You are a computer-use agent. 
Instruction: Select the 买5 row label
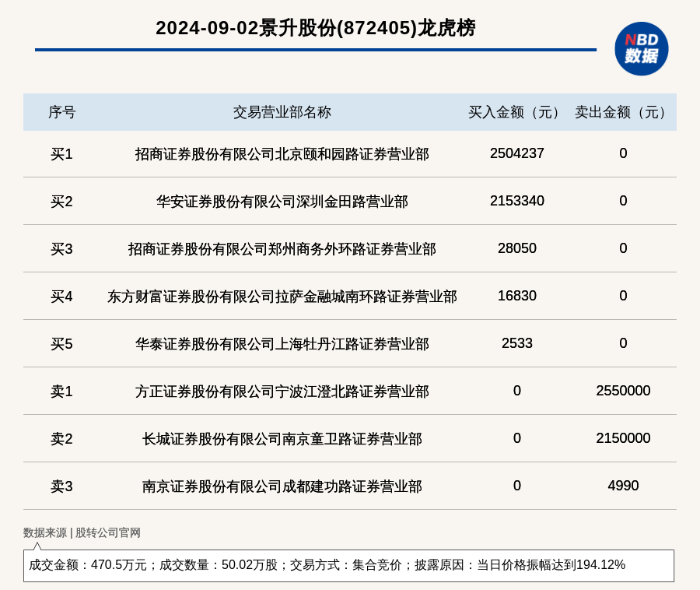[61, 344]
